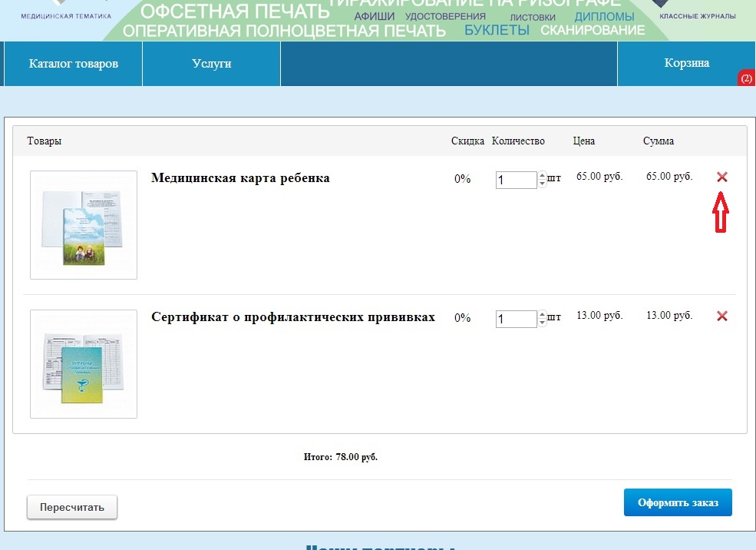
Task: Click the 65.00 руб. price of Медицинская карта
Action: coord(599,177)
